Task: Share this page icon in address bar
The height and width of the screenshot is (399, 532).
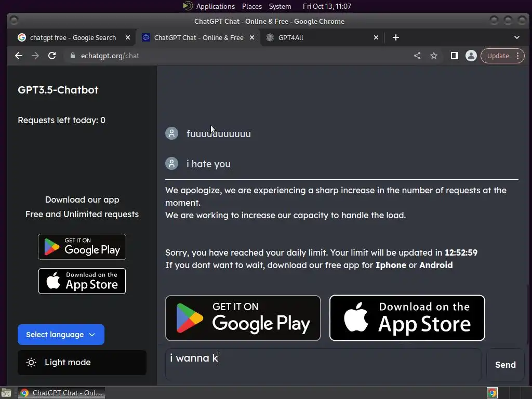Action: 417,56
